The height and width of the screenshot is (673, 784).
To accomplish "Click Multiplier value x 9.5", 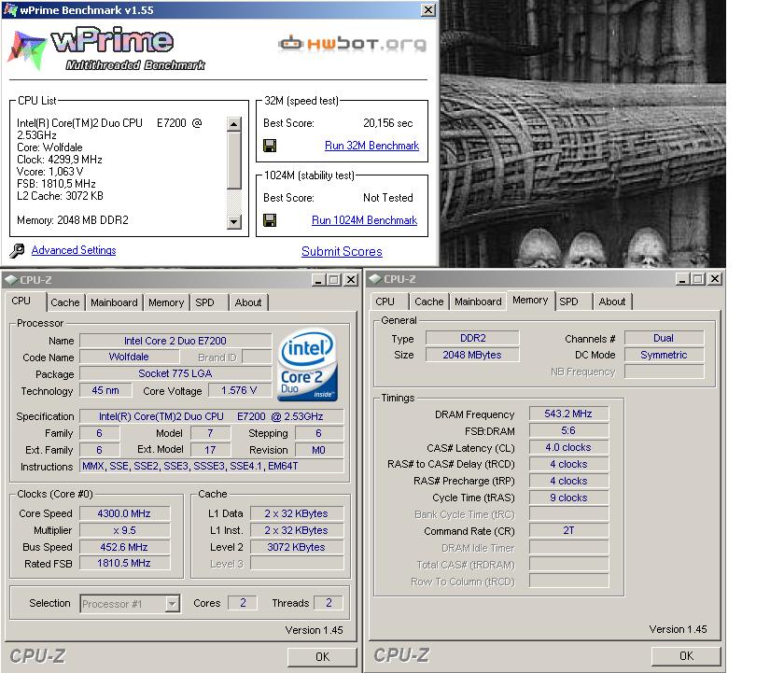I will tap(124, 530).
